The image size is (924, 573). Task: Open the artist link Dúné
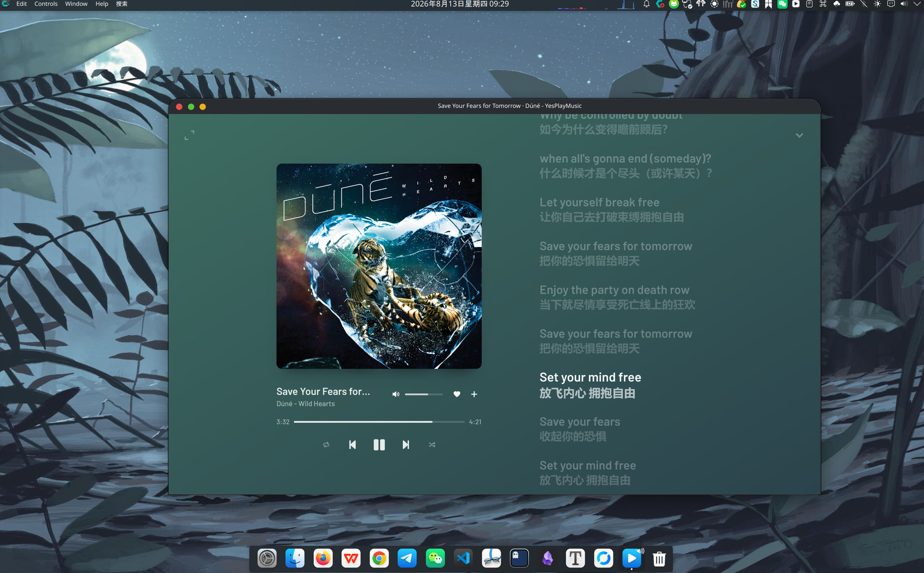click(284, 404)
